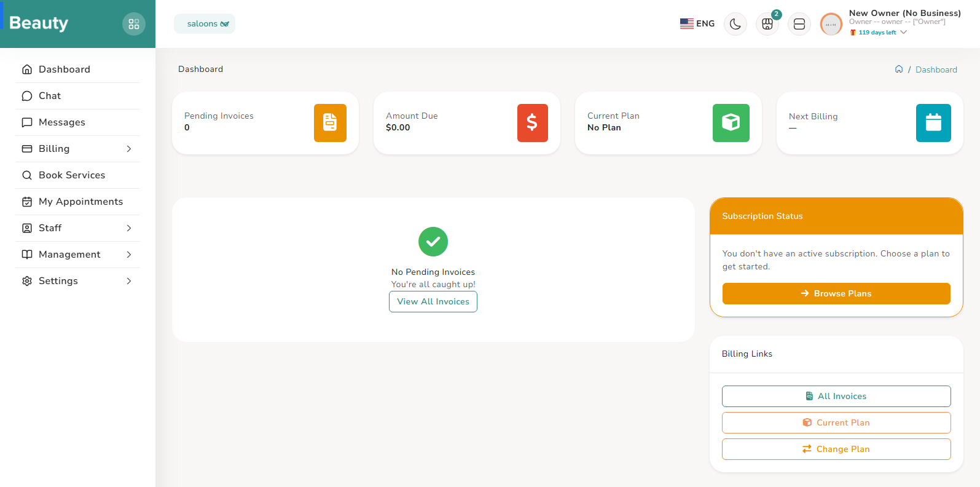980x487 pixels.
Task: Click the $0.00 amount due value
Action: pyautogui.click(x=398, y=127)
